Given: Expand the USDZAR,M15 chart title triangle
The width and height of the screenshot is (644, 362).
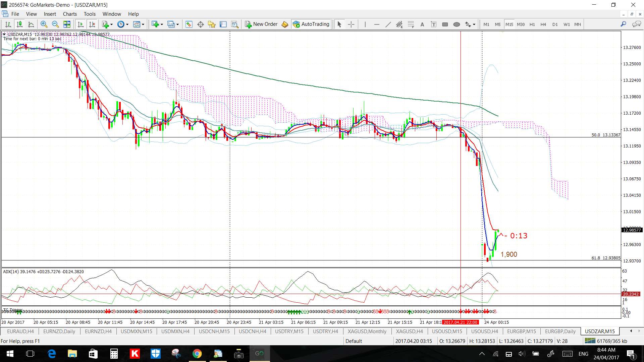Looking at the screenshot, I should 4,34.
